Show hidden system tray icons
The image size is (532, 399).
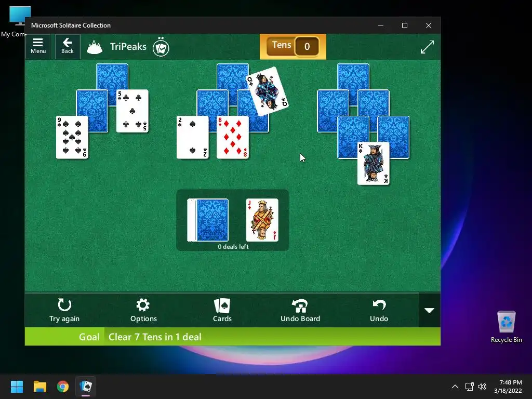(455, 387)
